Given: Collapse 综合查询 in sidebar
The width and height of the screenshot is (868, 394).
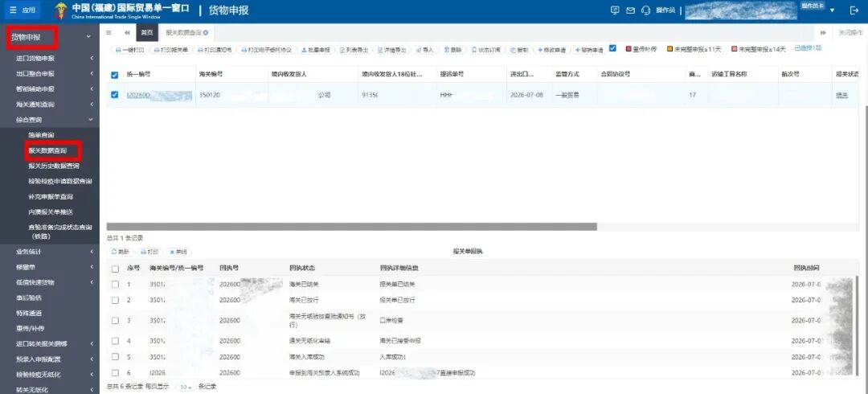Looking at the screenshot, I should [50, 120].
